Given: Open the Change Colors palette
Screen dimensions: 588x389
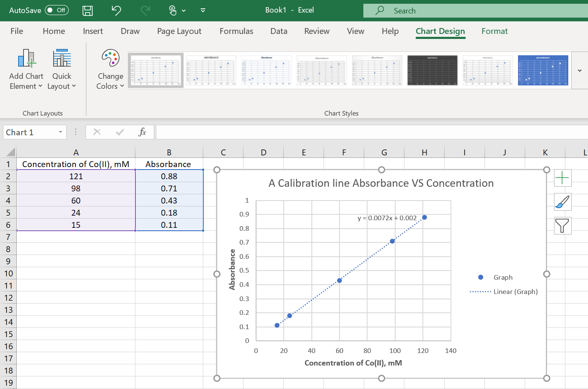Looking at the screenshot, I should tap(110, 69).
